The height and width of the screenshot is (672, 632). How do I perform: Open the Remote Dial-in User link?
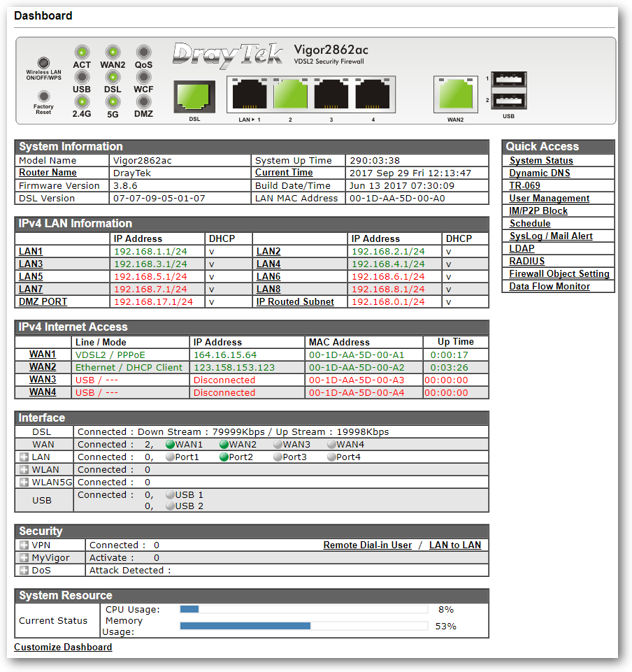367,545
